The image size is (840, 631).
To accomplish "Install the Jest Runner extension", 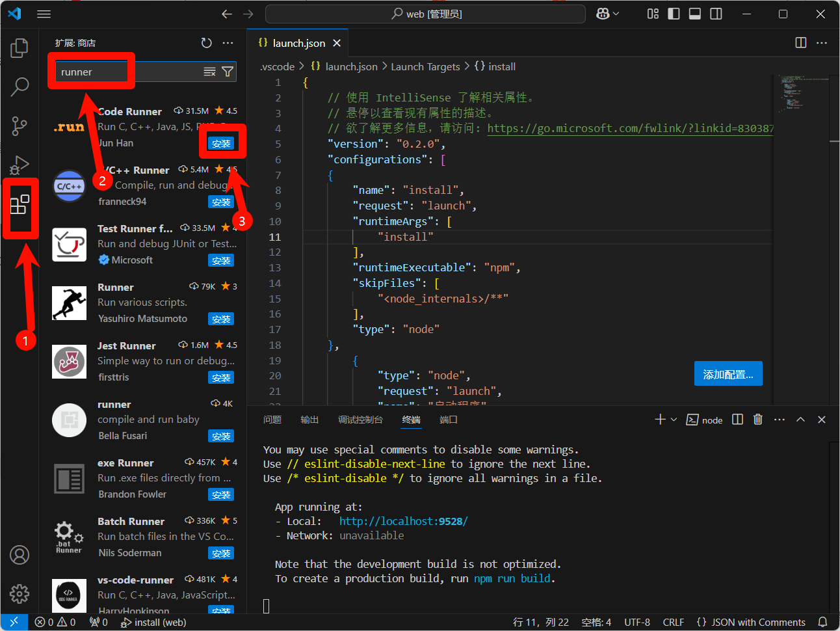I will pyautogui.click(x=221, y=378).
